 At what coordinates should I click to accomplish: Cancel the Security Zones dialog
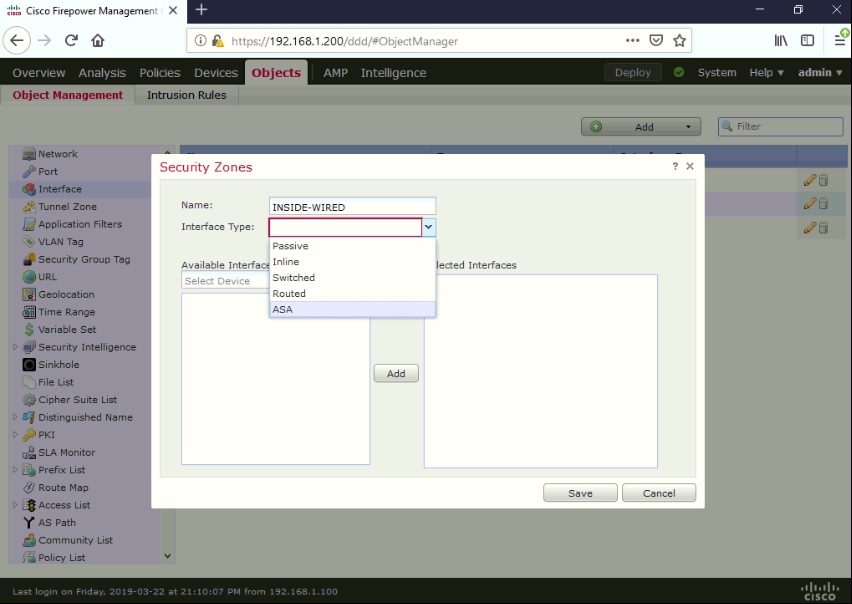pyautogui.click(x=658, y=492)
